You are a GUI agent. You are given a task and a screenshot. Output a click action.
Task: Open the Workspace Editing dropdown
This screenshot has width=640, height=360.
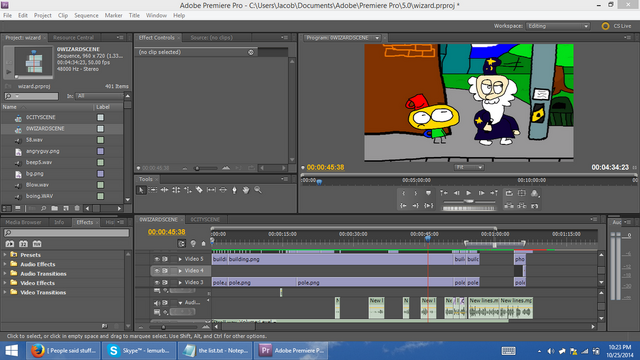(558, 26)
